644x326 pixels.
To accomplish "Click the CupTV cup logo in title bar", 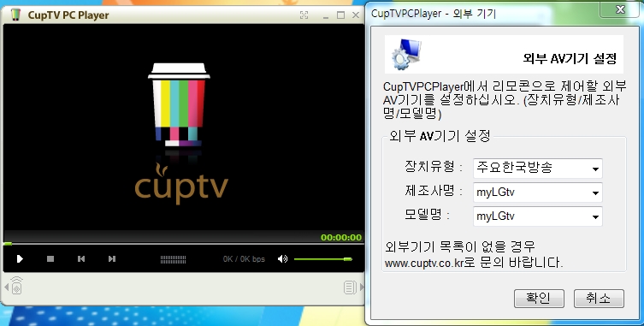I will pos(15,15).
